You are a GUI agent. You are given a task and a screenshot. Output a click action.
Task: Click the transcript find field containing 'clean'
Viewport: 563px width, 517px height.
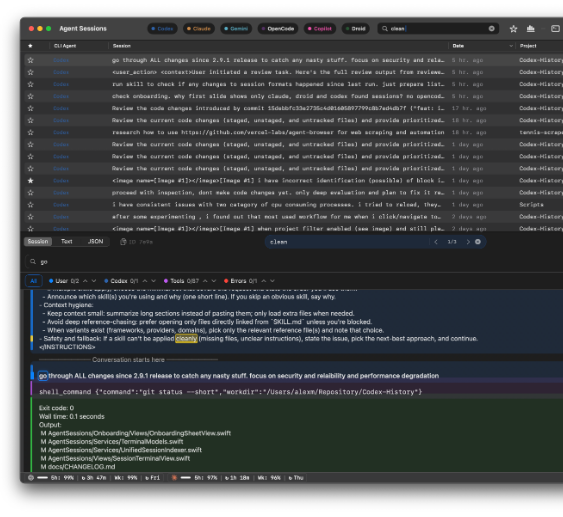pos(346,242)
